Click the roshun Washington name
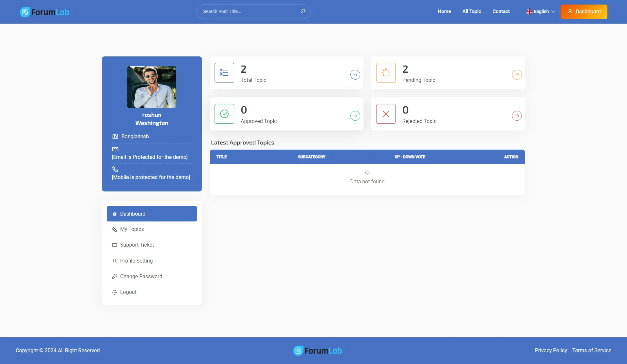Viewport: 627px width, 364px height. tap(152, 119)
